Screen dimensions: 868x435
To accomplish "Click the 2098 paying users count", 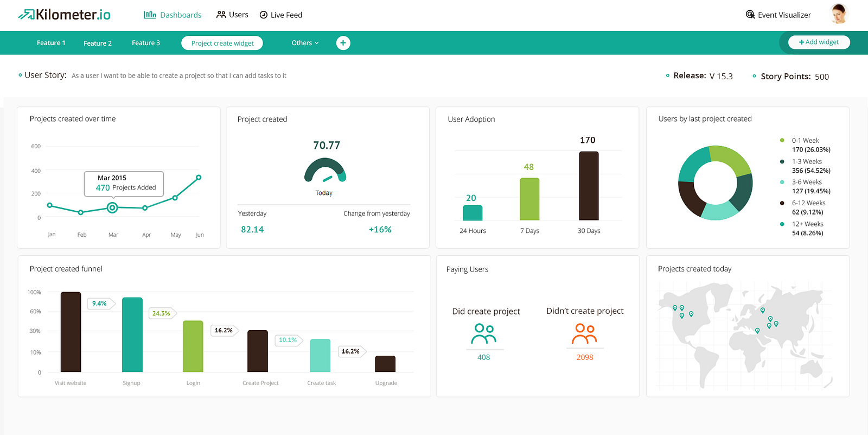I will (585, 357).
